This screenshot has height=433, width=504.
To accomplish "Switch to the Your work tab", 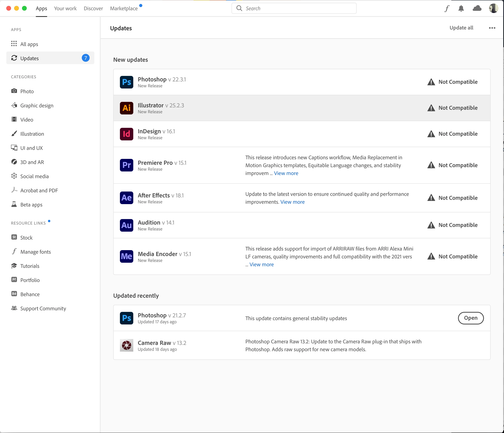I will (65, 8).
